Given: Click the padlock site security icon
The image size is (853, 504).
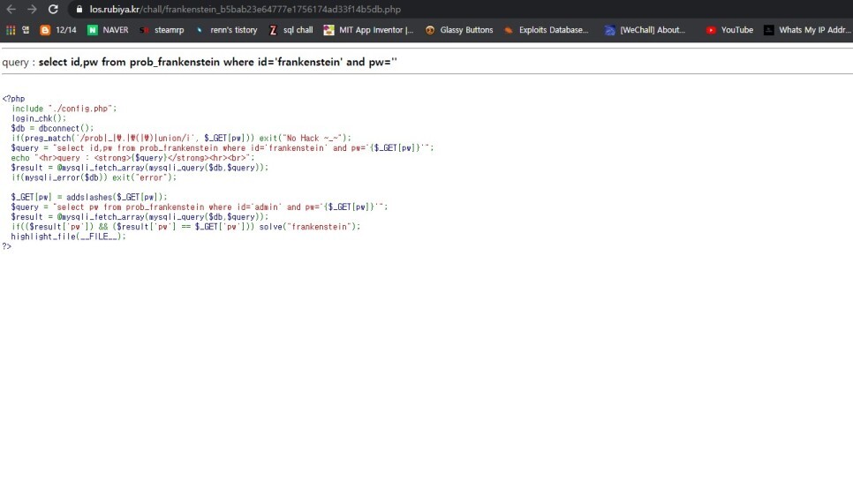Looking at the screenshot, I should click(x=79, y=9).
